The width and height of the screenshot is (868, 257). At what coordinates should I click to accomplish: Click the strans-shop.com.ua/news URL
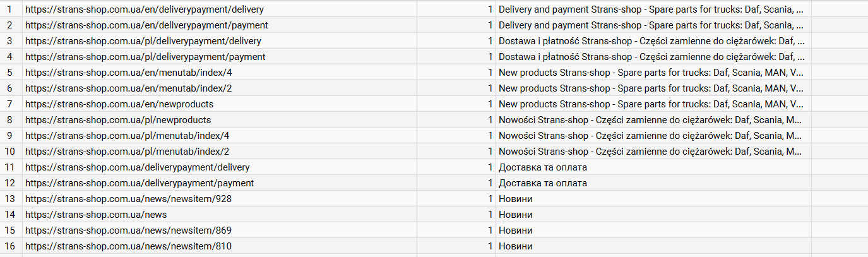(x=96, y=215)
